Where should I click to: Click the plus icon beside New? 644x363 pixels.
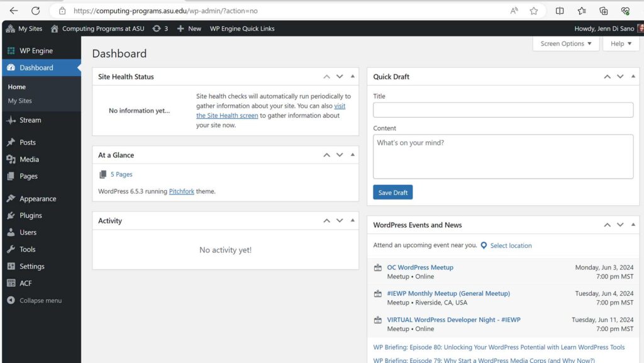click(x=180, y=28)
